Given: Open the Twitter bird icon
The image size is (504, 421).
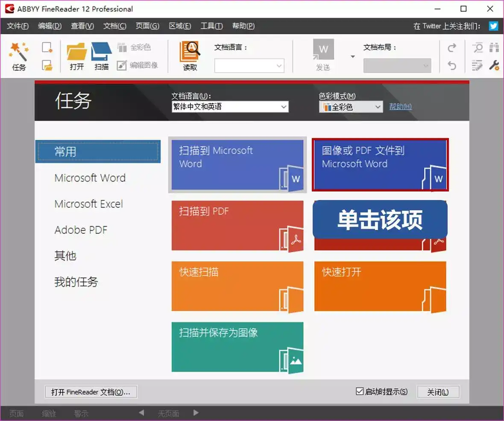Looking at the screenshot, I should click(x=493, y=26).
